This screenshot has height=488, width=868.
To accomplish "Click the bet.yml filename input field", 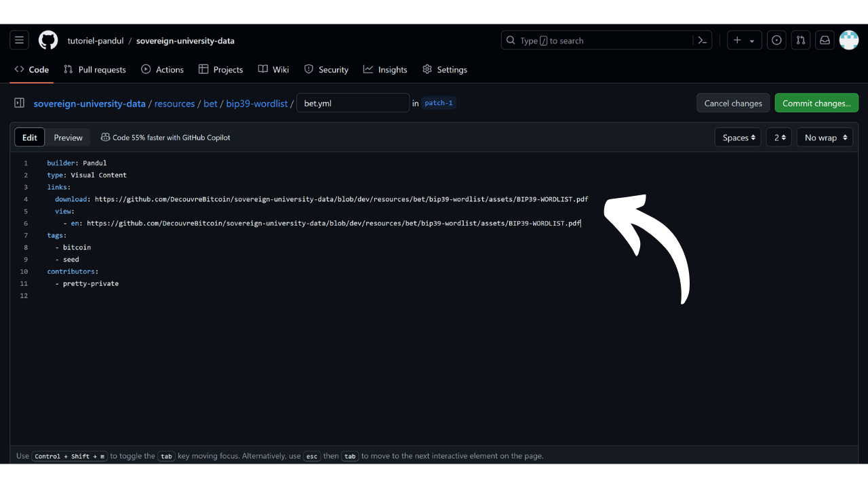I will [353, 103].
